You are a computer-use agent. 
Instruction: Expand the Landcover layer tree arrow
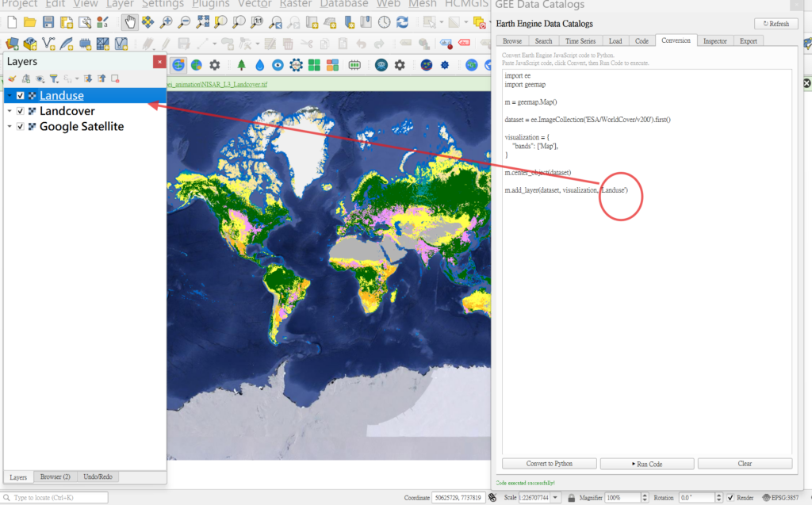tap(10, 111)
